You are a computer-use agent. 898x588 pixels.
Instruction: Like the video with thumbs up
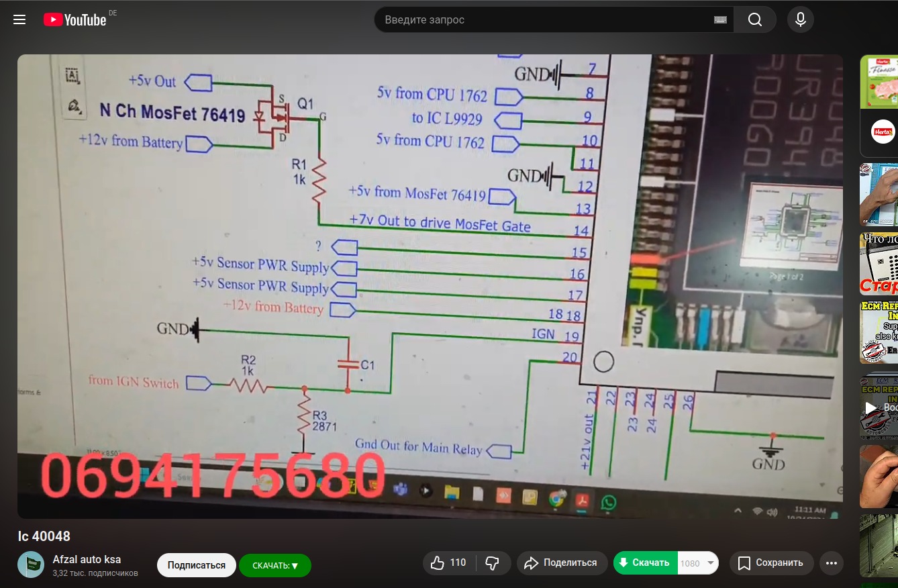pyautogui.click(x=449, y=563)
